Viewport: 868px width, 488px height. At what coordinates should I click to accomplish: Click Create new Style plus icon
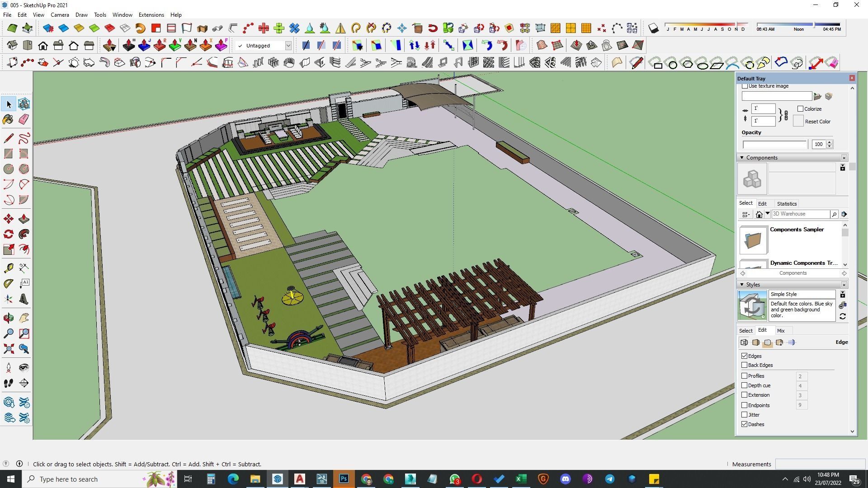click(x=843, y=306)
